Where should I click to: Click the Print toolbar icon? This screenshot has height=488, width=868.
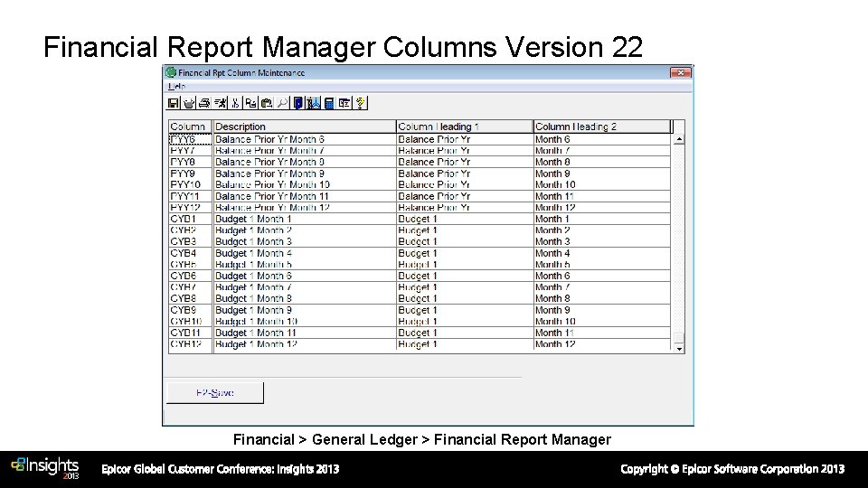(x=204, y=103)
